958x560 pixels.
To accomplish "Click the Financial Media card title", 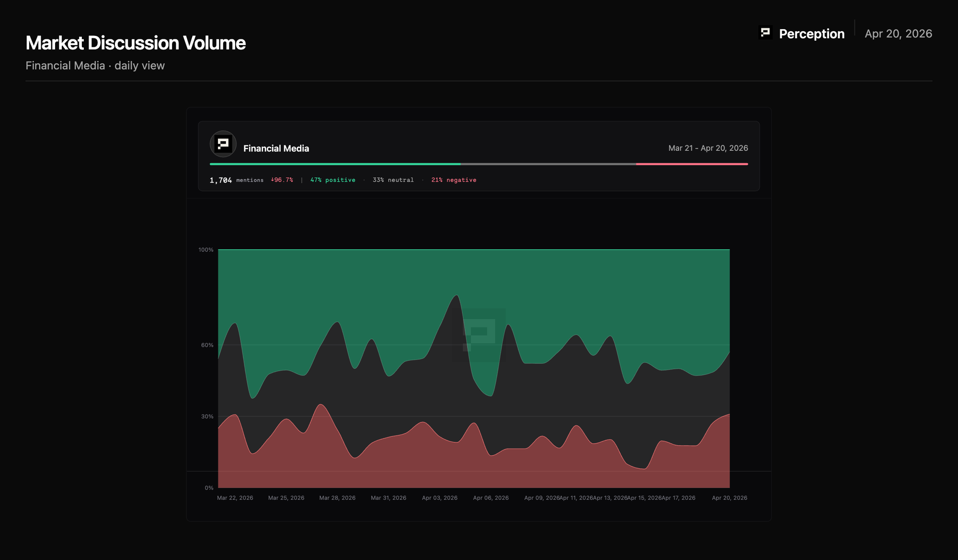I will 276,148.
